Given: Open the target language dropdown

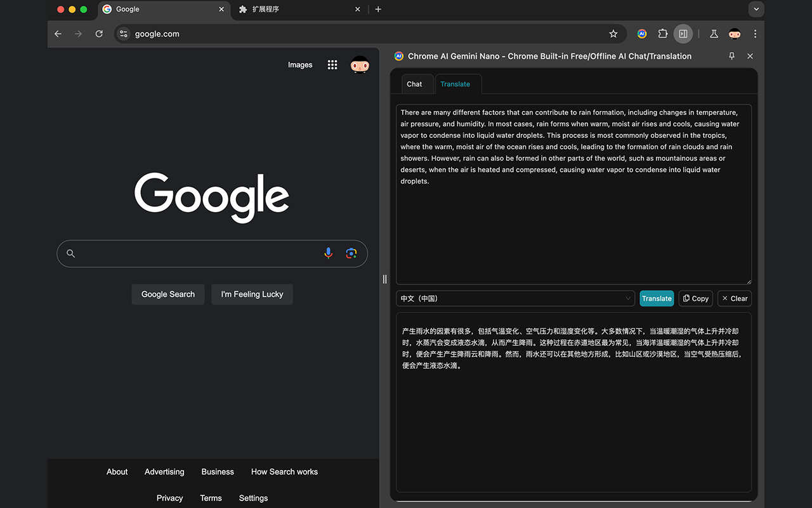Looking at the screenshot, I should [x=515, y=298].
